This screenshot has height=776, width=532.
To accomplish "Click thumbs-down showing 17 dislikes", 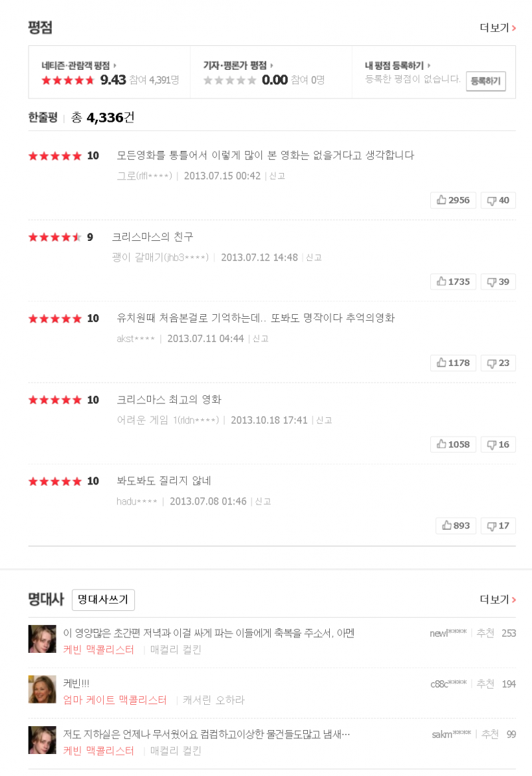I will click(x=498, y=526).
